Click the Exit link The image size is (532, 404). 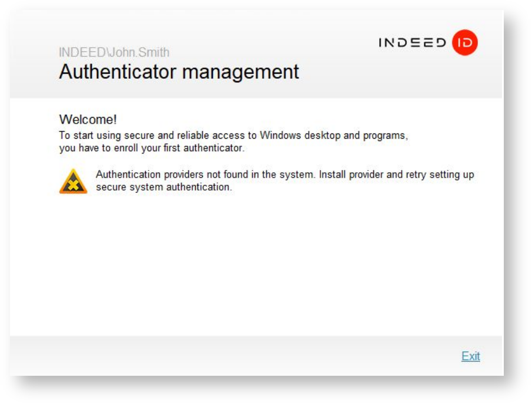coord(470,356)
